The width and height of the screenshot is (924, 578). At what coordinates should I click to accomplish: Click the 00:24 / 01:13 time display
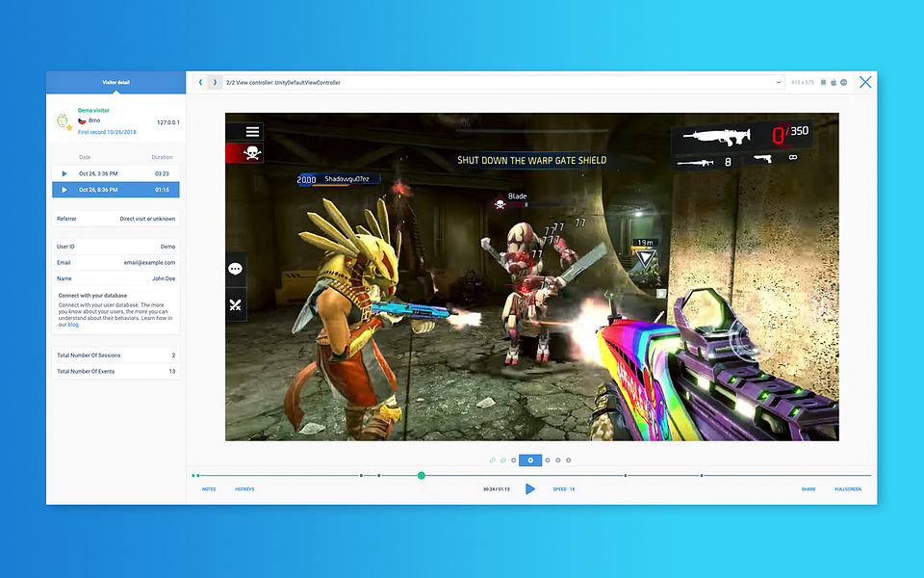(x=497, y=489)
